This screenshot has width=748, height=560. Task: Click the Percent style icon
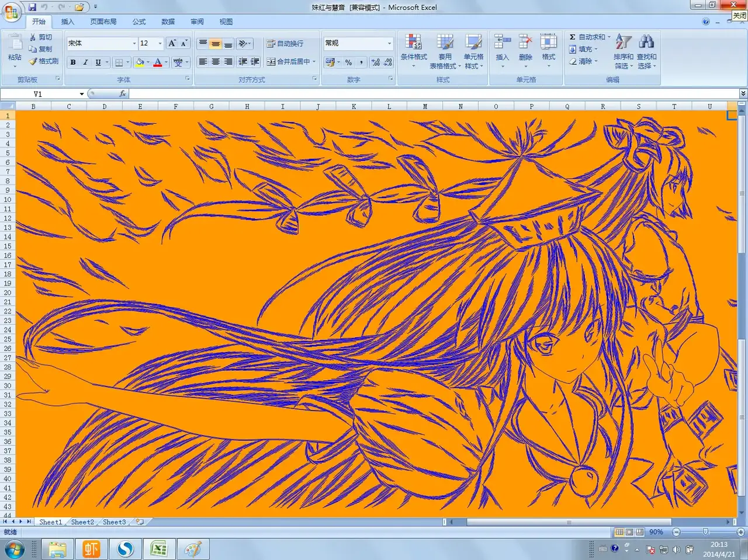(x=348, y=62)
